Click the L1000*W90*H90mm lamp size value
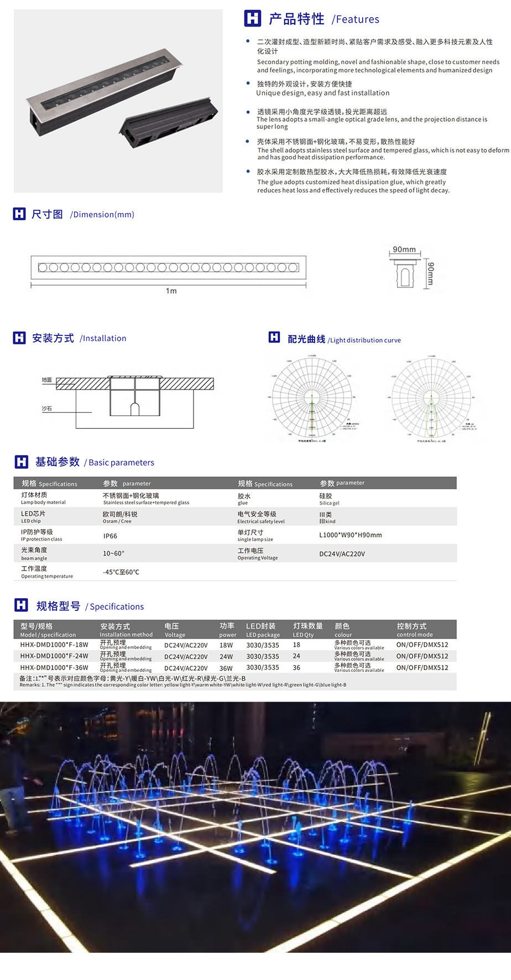Viewport: 511px width, 980px height. (350, 535)
